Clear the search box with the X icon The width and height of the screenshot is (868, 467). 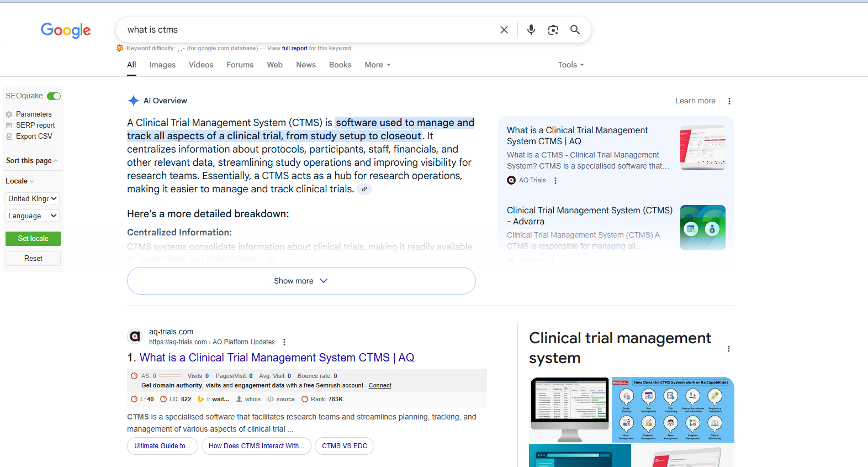coord(504,30)
